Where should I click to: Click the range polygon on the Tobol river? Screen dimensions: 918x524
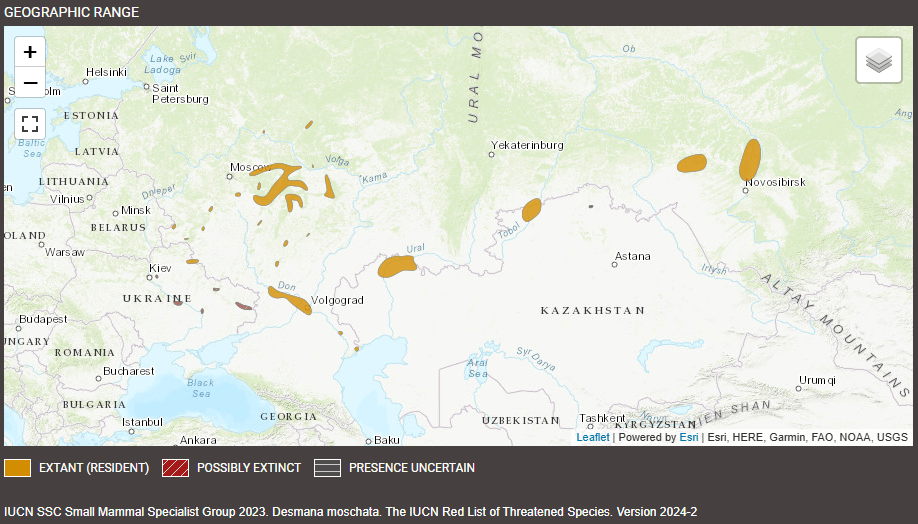[531, 209]
